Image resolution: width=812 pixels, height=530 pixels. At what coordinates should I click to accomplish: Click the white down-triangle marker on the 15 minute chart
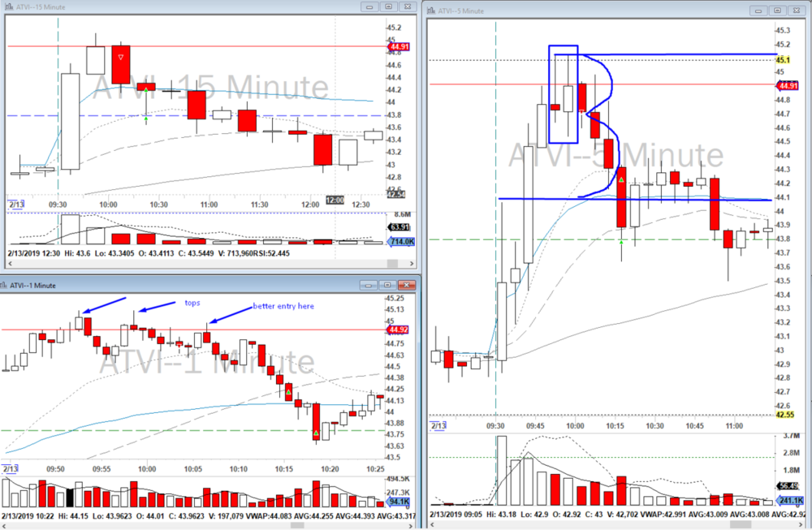tap(121, 57)
